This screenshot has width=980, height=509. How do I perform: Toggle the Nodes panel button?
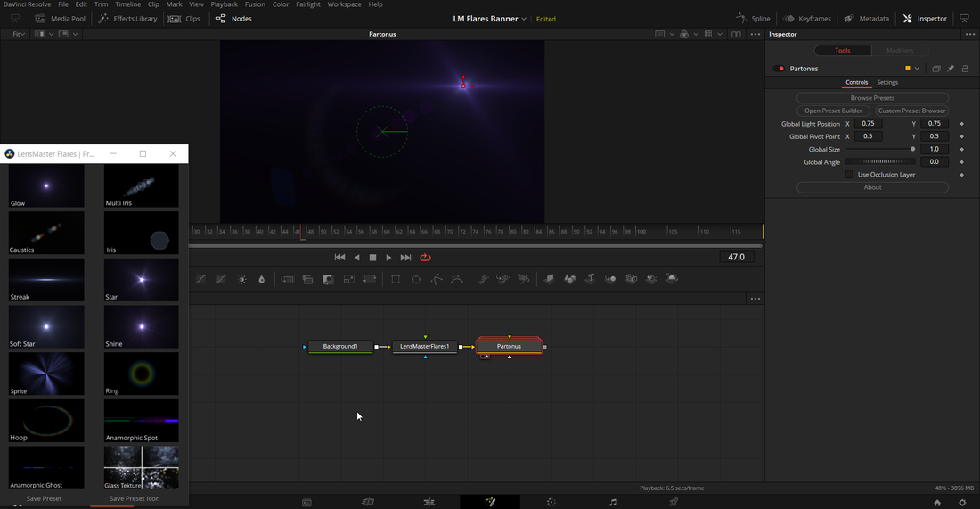(x=233, y=19)
